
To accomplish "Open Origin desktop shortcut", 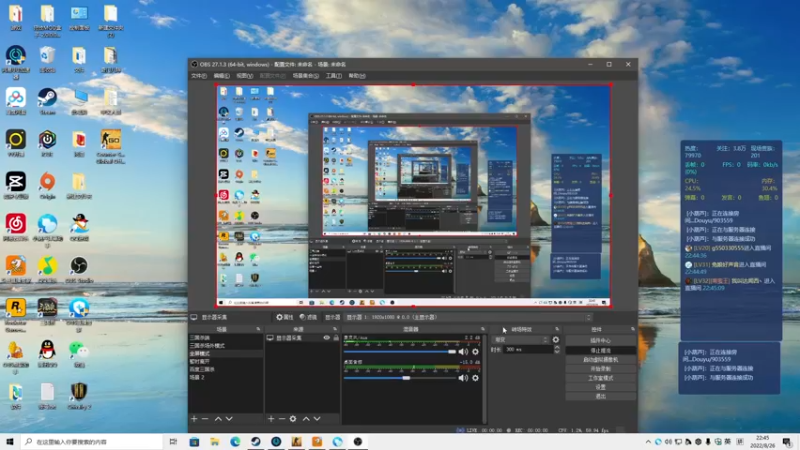I will [x=47, y=186].
